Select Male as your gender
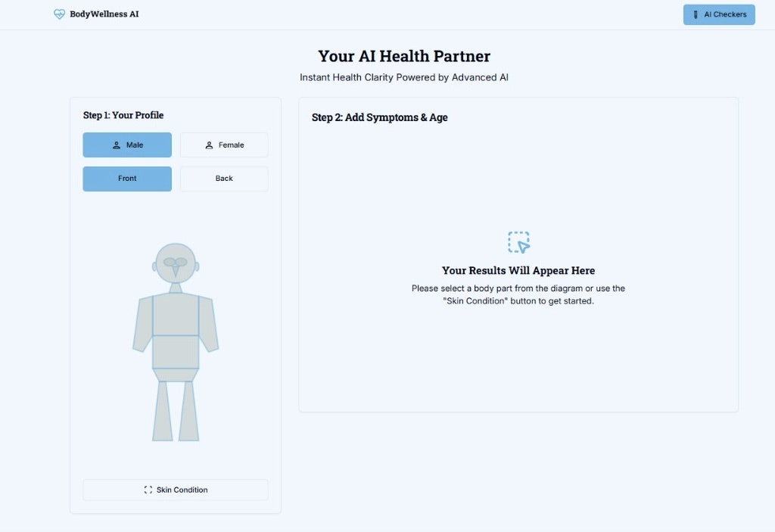Image resolution: width=775 pixels, height=532 pixels. point(127,145)
